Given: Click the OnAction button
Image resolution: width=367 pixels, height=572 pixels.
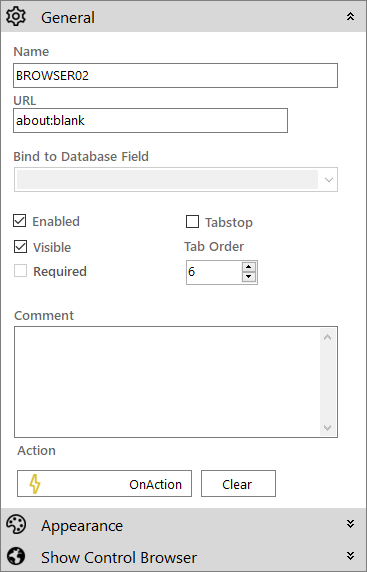Looking at the screenshot, I should click(x=104, y=484).
